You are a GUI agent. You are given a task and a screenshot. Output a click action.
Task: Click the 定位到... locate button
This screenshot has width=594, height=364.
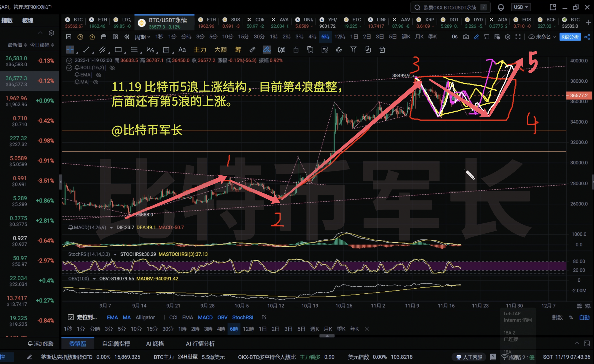click(x=82, y=317)
